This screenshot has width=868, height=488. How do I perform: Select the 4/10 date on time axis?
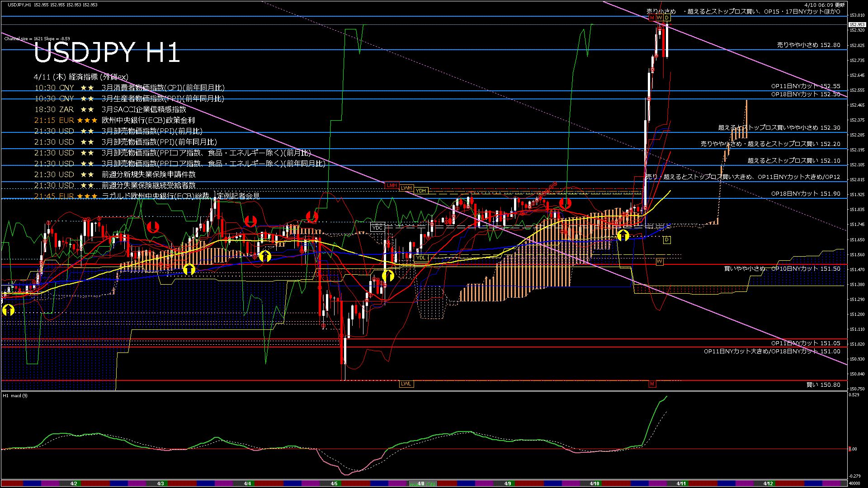pyautogui.click(x=594, y=483)
